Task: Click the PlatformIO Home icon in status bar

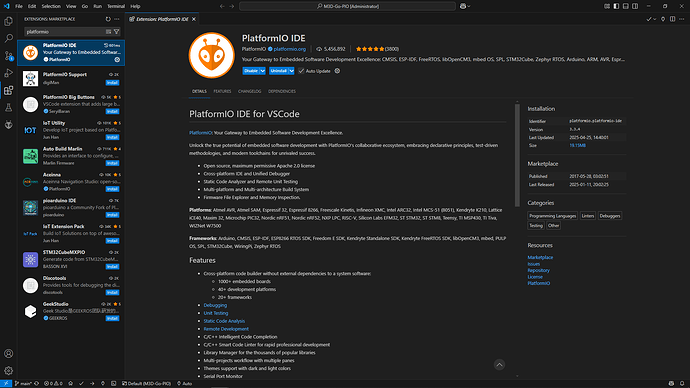Action: tap(70, 384)
